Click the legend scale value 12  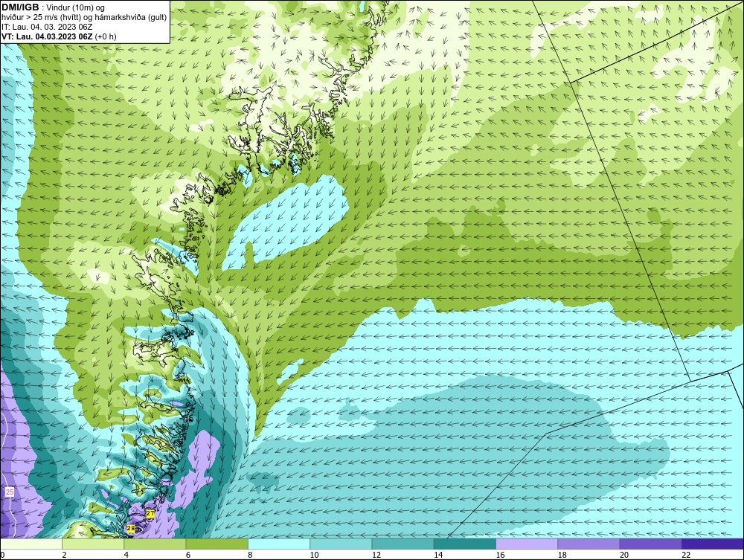(376, 555)
